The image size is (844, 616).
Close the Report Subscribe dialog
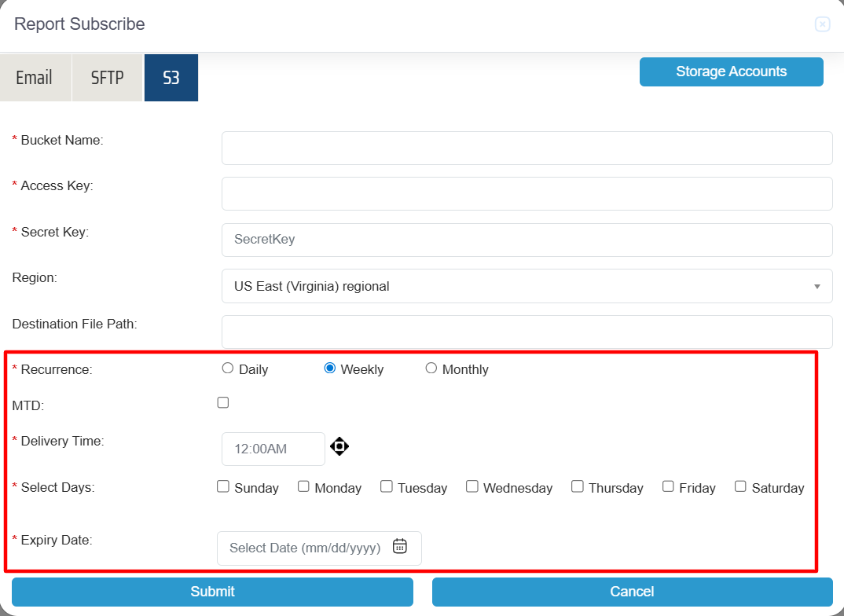click(x=822, y=24)
